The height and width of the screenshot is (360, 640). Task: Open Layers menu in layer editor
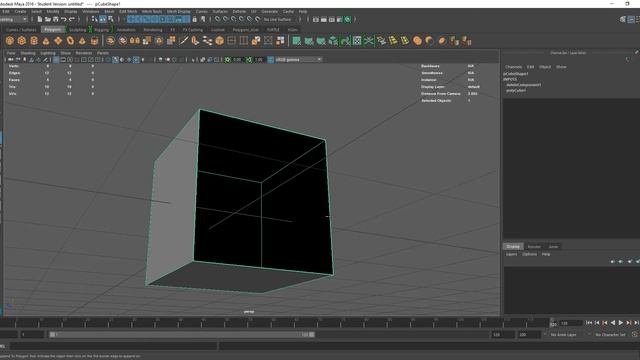point(511,254)
